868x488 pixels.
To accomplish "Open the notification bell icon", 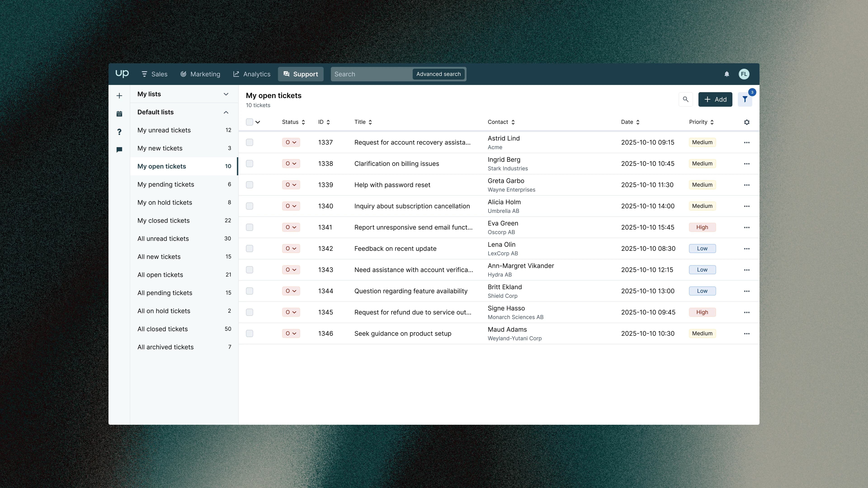I will click(726, 74).
